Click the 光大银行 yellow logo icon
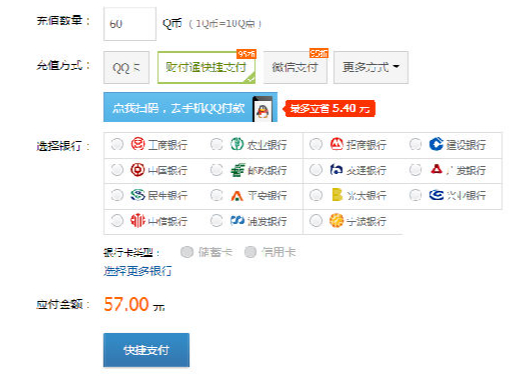The width and height of the screenshot is (509, 381). (337, 195)
